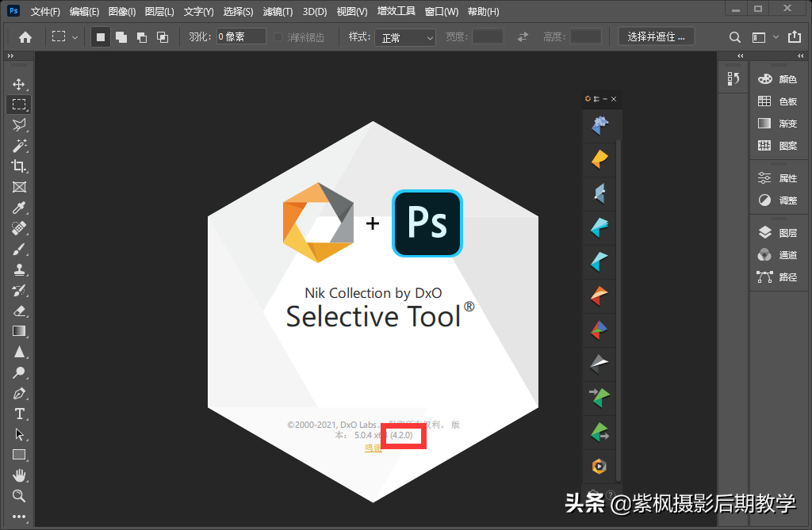The width and height of the screenshot is (812, 530).
Task: Open the 滤镜(T) filter menu
Action: (x=278, y=12)
